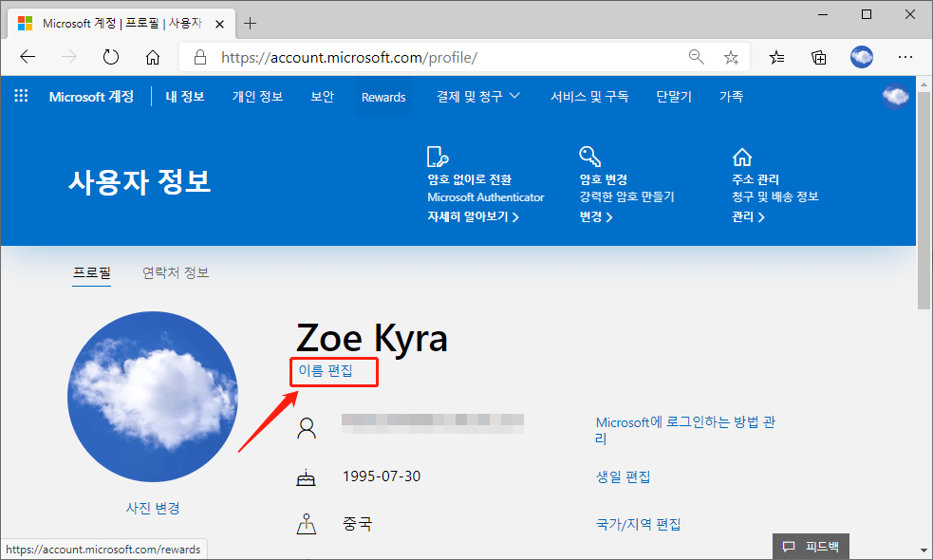933x560 pixels.
Task: Go to the browser home page icon
Action: 153,57
